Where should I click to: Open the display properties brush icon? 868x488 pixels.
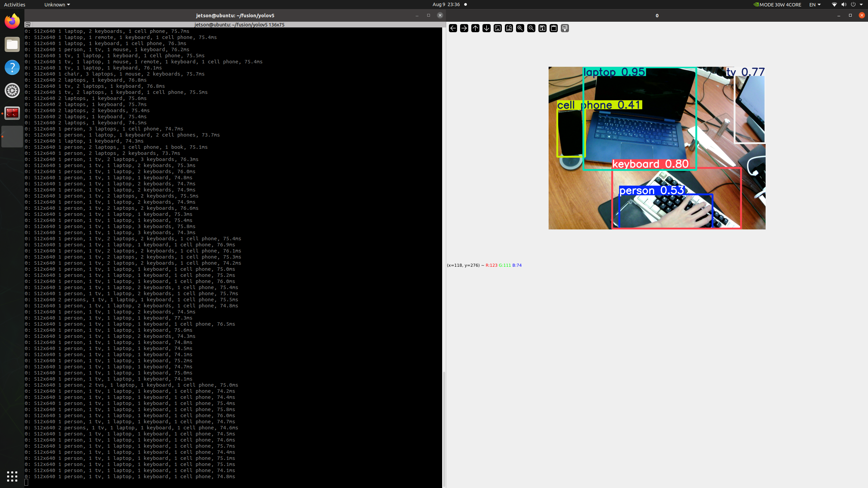tap(565, 28)
